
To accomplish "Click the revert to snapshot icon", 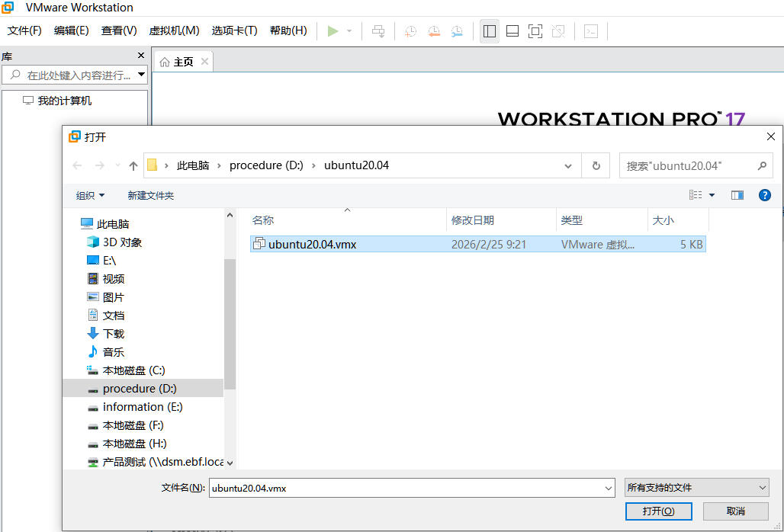I will [x=433, y=31].
